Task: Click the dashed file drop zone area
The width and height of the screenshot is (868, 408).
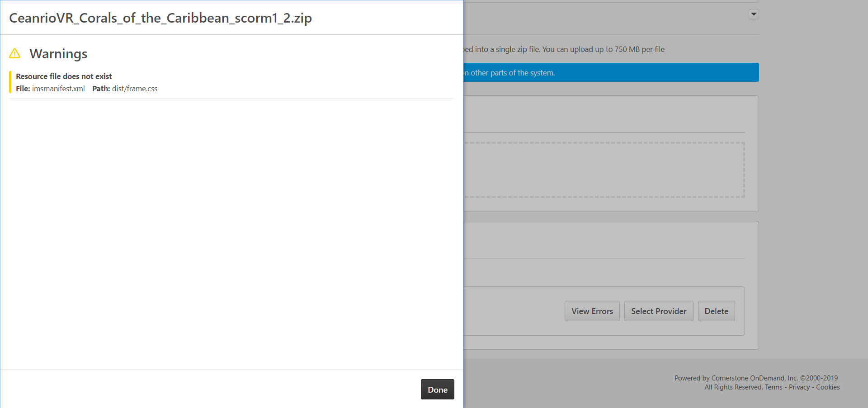Action: 604,170
